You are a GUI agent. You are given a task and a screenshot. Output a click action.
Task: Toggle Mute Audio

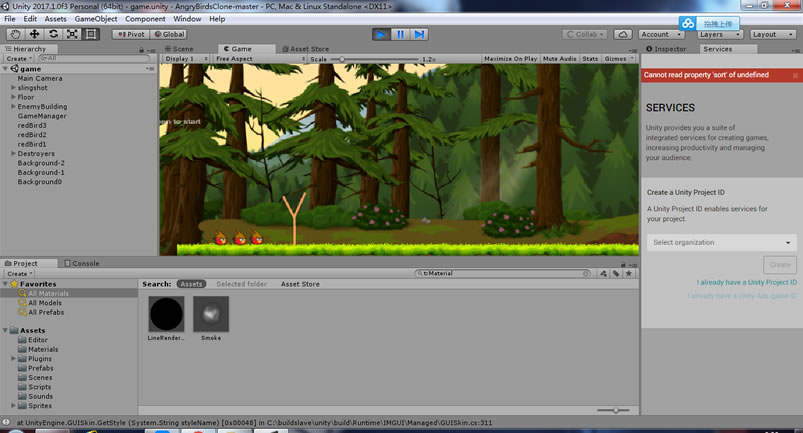[x=560, y=59]
